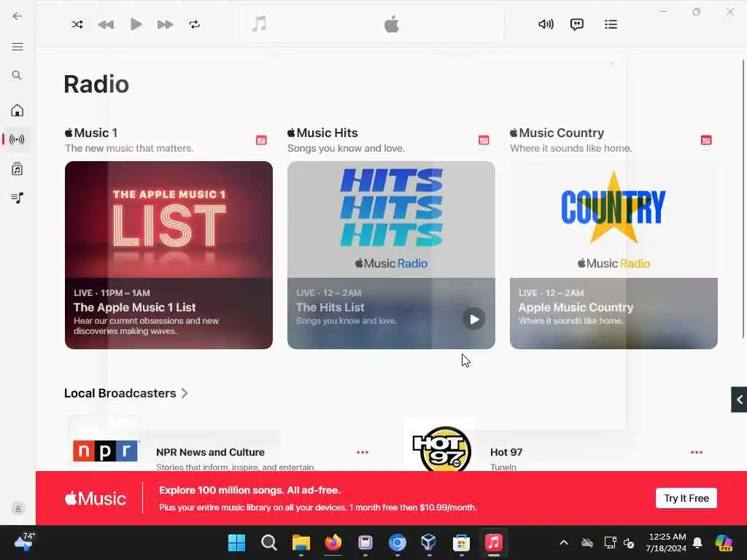
Task: Go back using the back arrow
Action: tap(18, 16)
